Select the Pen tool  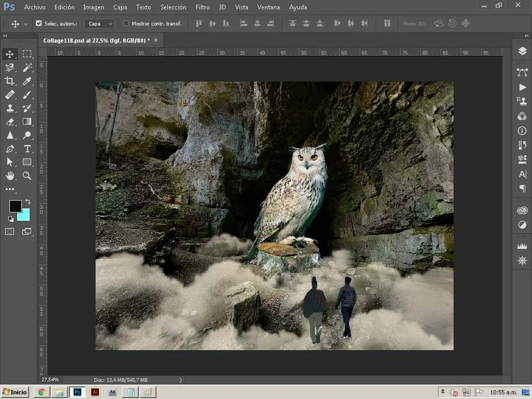tap(9, 149)
